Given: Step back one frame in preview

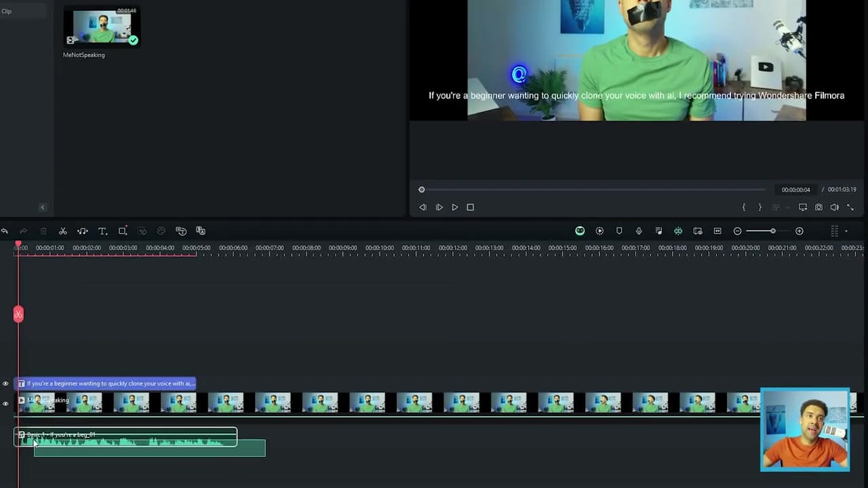Looking at the screenshot, I should pyautogui.click(x=422, y=207).
